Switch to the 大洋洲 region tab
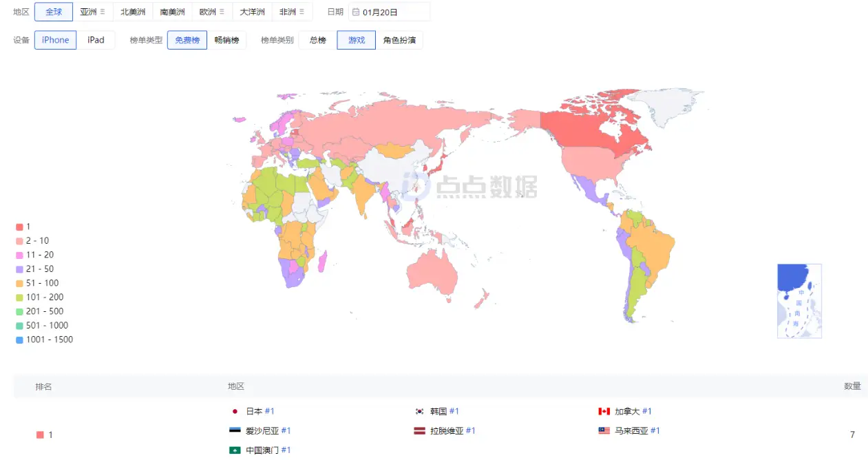 point(252,12)
